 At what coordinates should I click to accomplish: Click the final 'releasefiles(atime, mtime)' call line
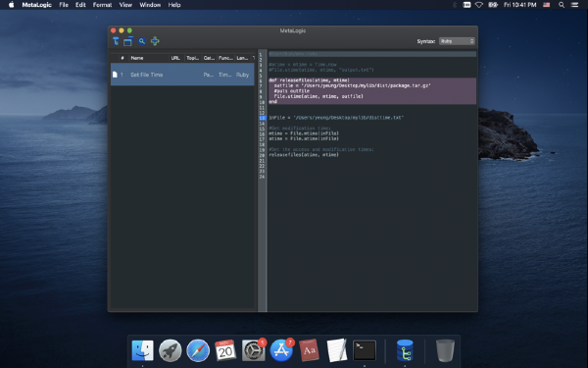click(x=304, y=155)
